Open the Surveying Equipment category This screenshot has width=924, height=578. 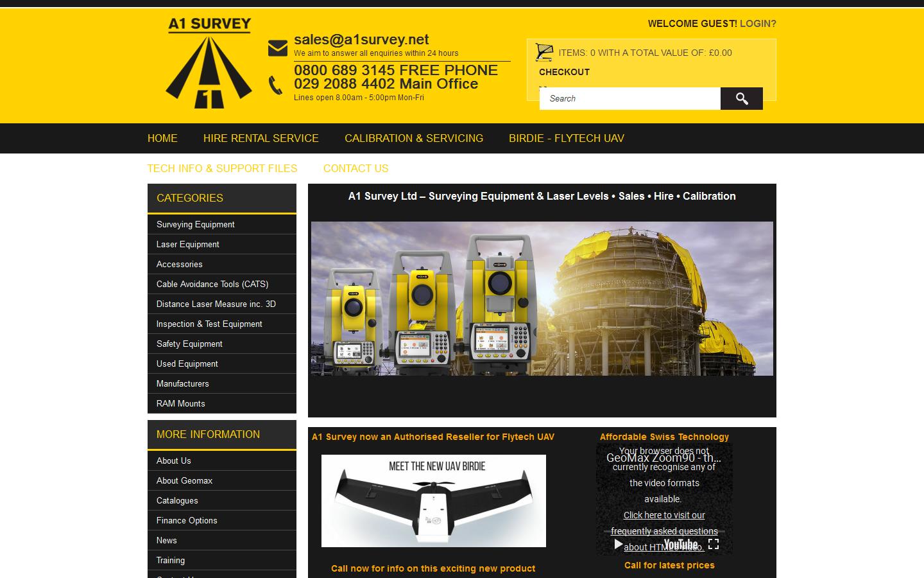[x=195, y=224]
